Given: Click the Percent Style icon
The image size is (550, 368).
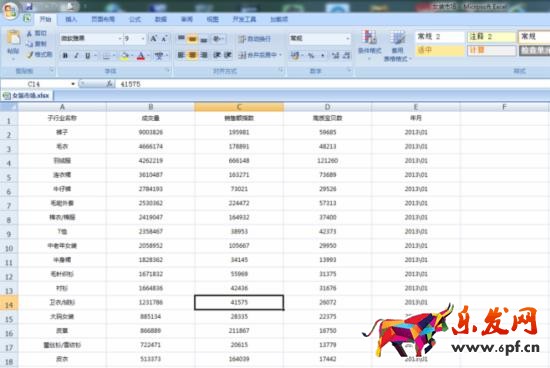Looking at the screenshot, I should (x=311, y=55).
